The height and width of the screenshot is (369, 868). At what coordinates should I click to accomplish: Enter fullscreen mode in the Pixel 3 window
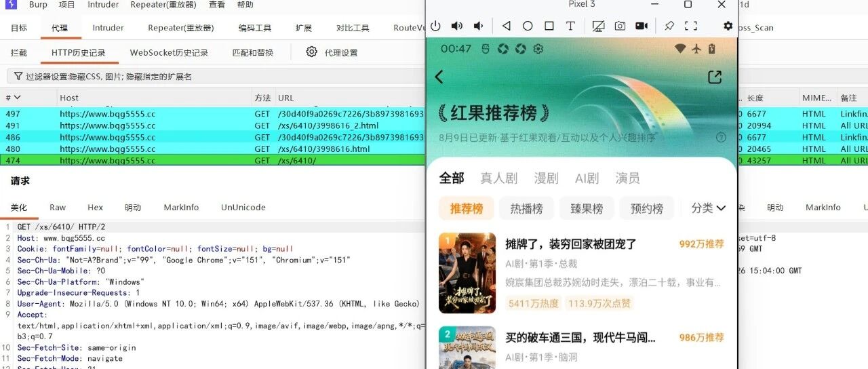pyautogui.click(x=691, y=26)
